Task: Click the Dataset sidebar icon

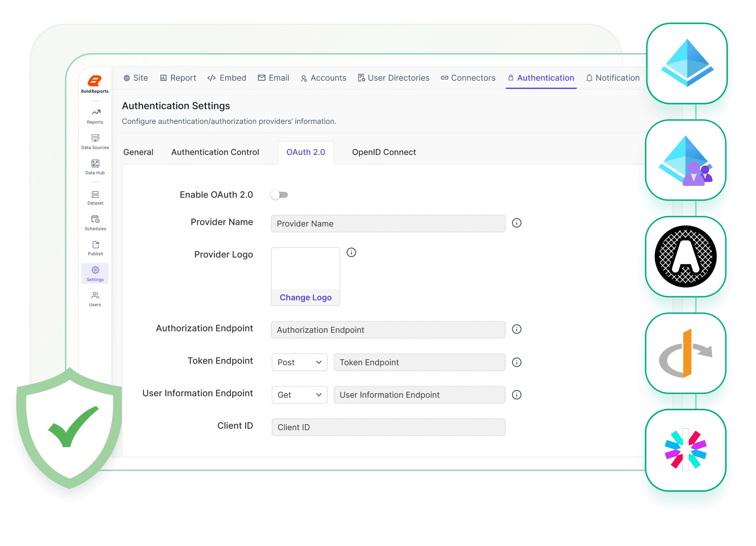Action: tap(95, 197)
